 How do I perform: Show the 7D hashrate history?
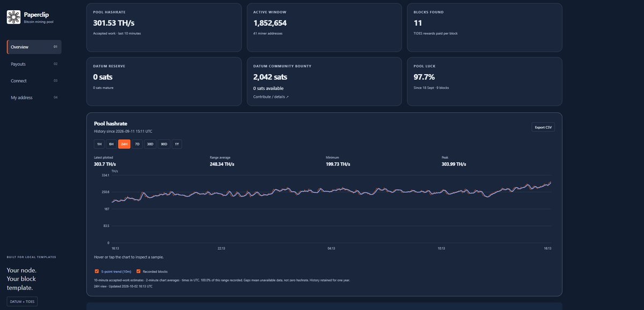tap(137, 144)
